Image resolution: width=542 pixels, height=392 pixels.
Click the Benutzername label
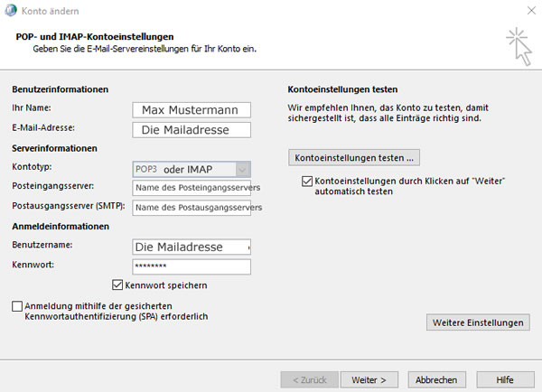pos(42,245)
